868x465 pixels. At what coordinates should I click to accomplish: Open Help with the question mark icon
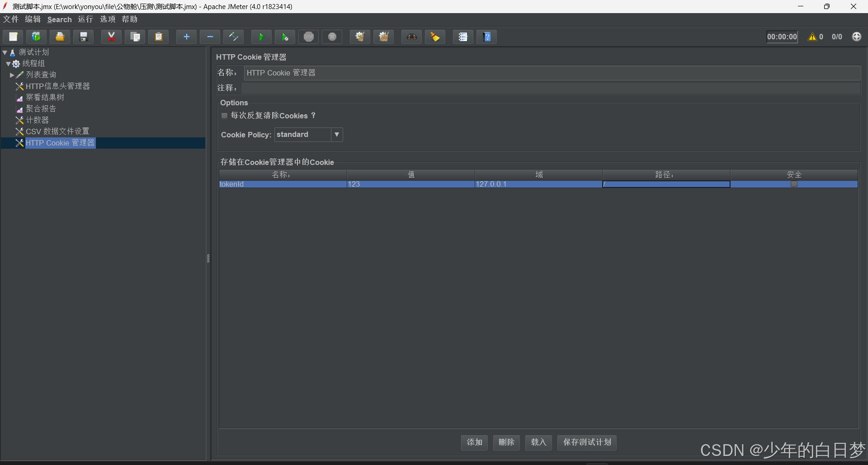[x=487, y=37]
